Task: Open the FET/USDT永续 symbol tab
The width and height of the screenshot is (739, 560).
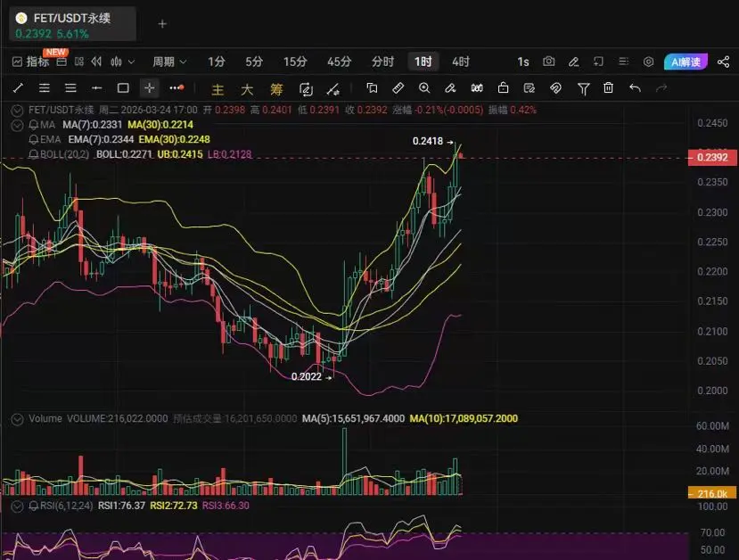Action: tap(72, 24)
